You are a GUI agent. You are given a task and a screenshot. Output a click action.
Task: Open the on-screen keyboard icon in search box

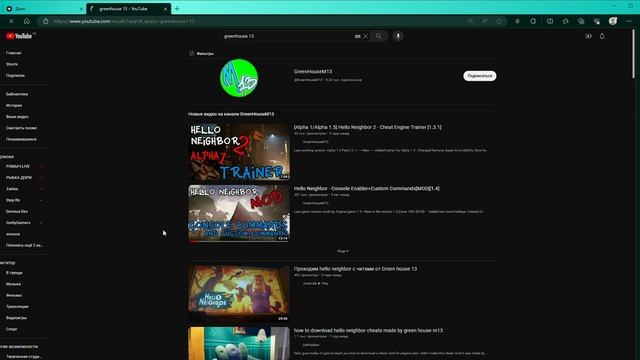pyautogui.click(x=358, y=36)
